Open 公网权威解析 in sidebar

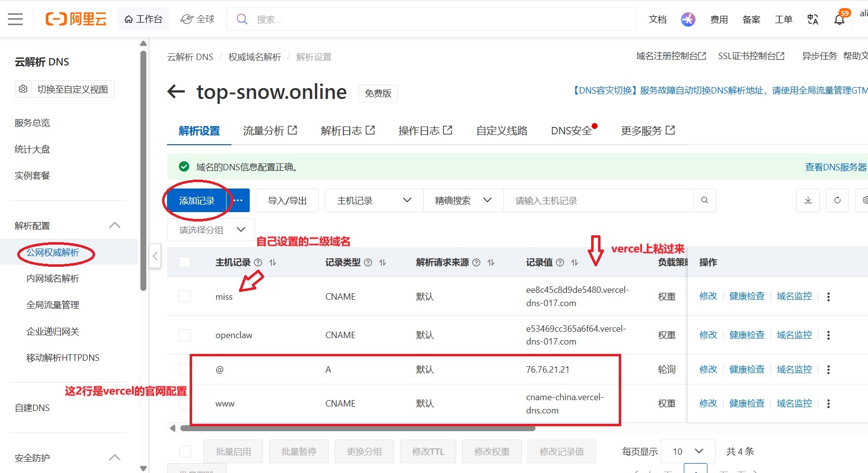(53, 252)
